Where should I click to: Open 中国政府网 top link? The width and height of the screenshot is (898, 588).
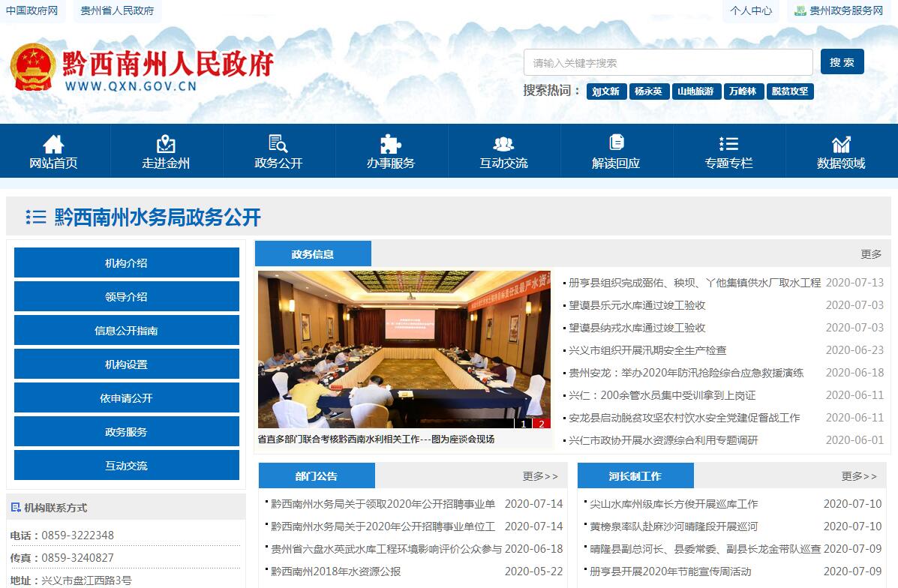32,10
